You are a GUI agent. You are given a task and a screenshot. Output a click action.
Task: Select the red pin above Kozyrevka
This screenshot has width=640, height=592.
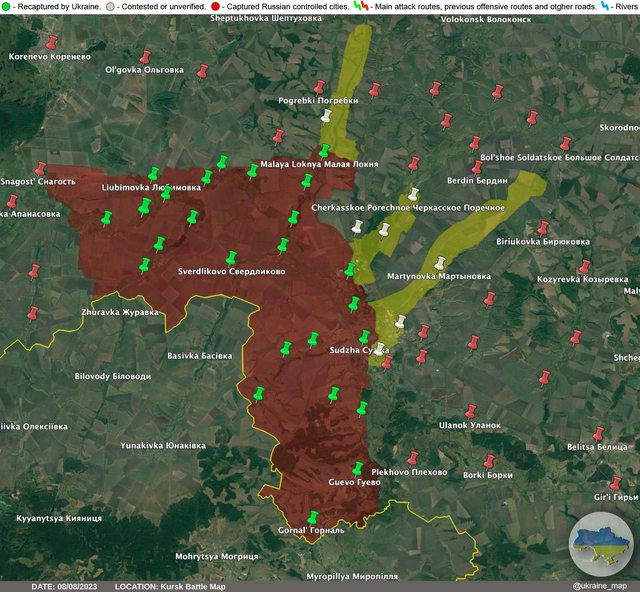(x=584, y=267)
